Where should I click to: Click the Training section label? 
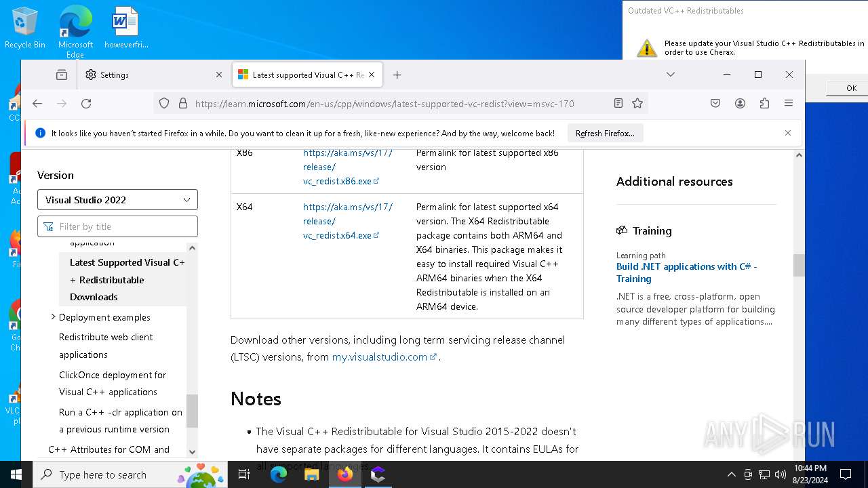[652, 230]
